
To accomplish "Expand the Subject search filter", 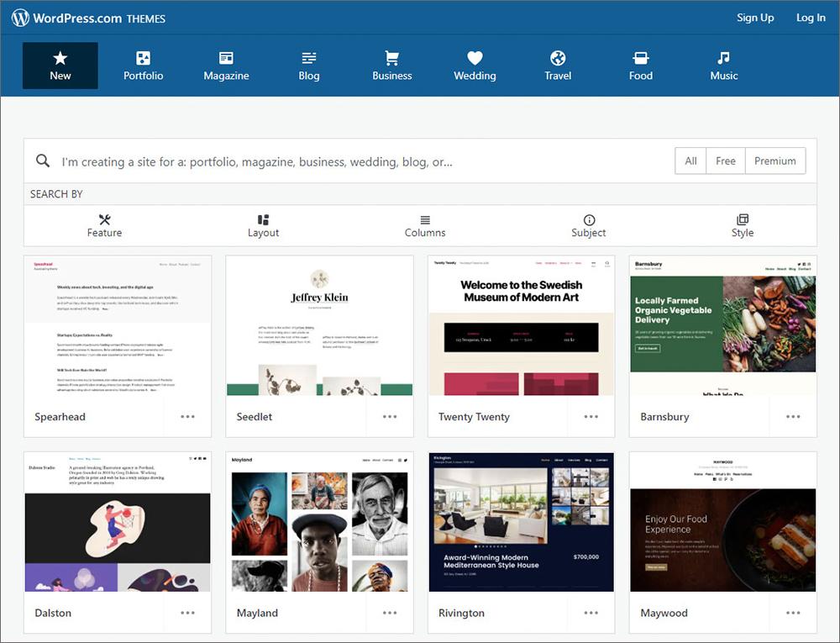I will pyautogui.click(x=588, y=225).
